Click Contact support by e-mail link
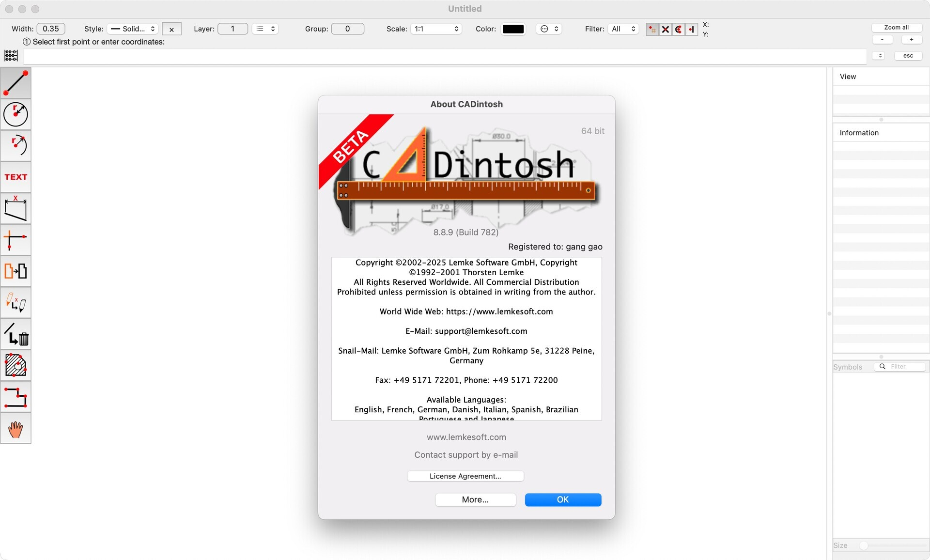 (466, 455)
